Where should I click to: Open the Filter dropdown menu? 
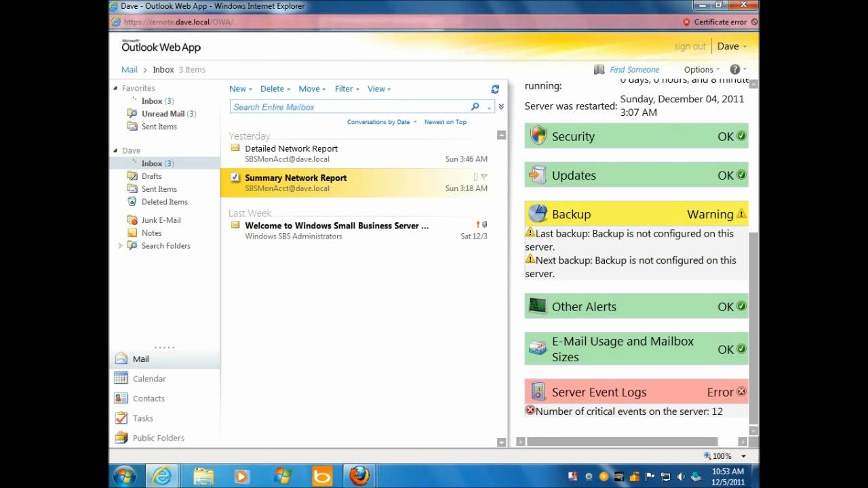coord(348,89)
